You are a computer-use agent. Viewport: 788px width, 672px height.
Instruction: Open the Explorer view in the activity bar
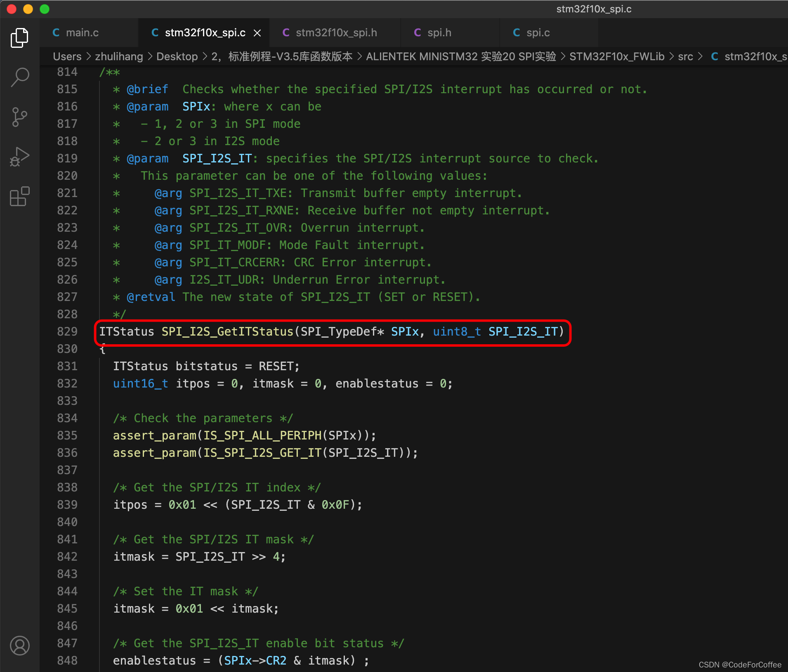[x=19, y=38]
